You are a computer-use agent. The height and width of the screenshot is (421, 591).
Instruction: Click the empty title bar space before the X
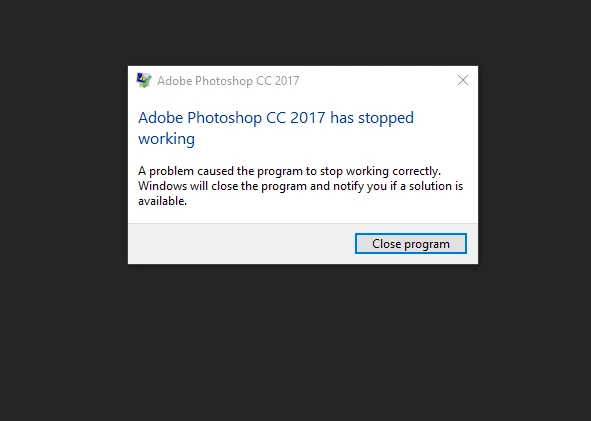pos(377,80)
